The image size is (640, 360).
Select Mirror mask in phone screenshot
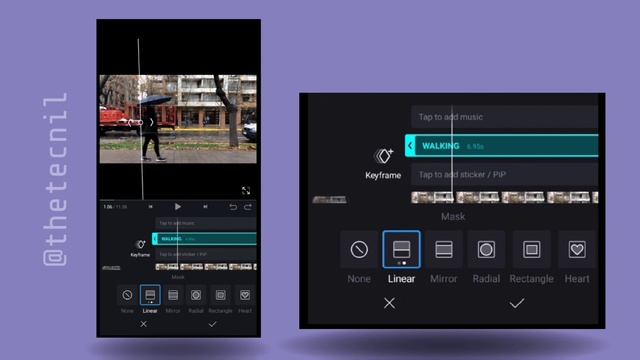[x=173, y=295]
